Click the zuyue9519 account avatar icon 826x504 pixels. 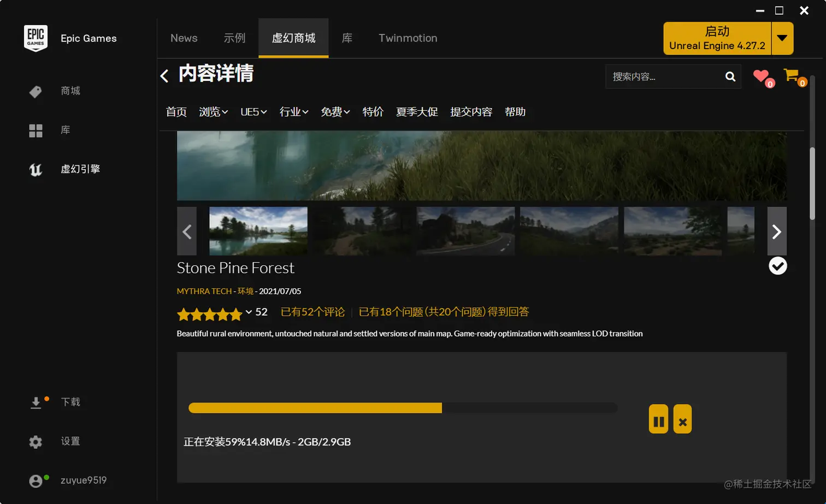click(x=36, y=481)
